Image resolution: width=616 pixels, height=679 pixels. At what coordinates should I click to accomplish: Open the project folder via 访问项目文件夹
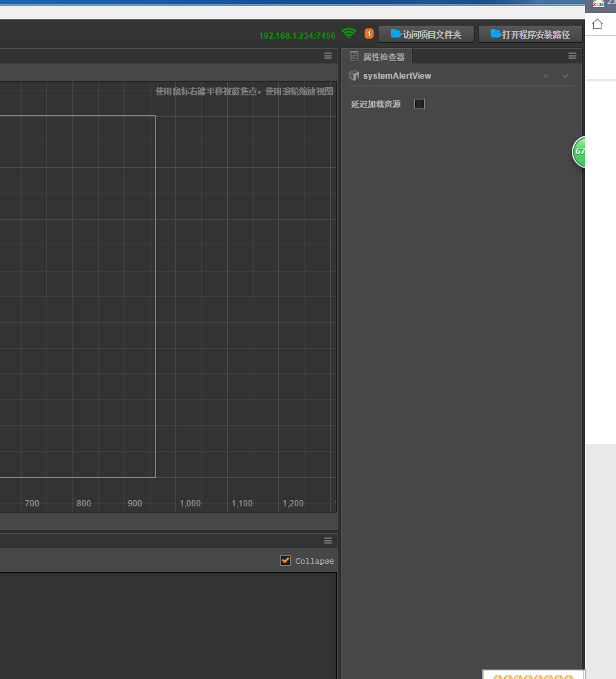(x=426, y=35)
